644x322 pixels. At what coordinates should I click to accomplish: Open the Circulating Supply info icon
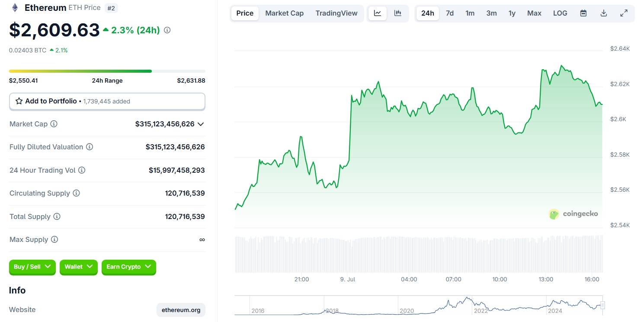[x=76, y=193]
